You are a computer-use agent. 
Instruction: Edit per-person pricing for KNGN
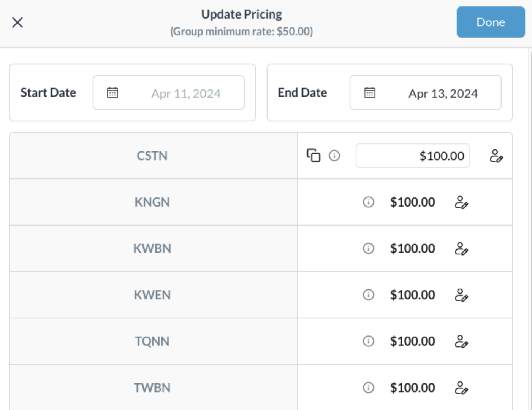coord(461,202)
